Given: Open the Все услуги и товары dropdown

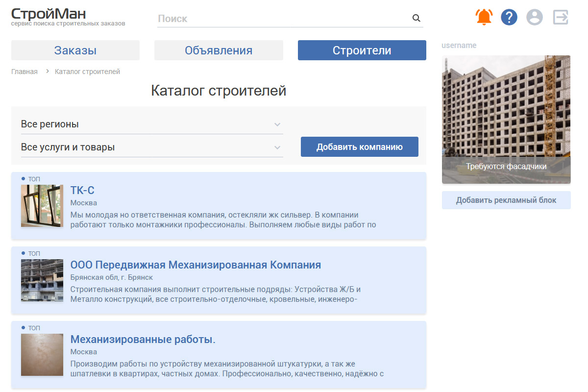Looking at the screenshot, I should [151, 147].
